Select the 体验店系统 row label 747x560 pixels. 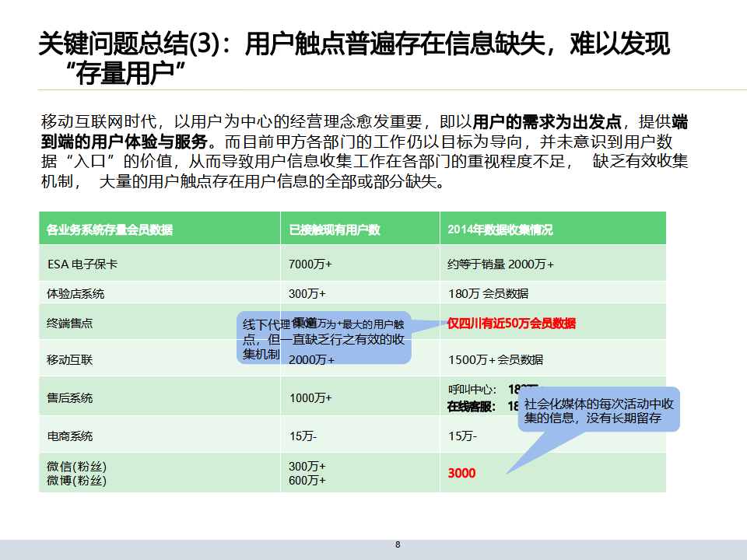(x=75, y=294)
